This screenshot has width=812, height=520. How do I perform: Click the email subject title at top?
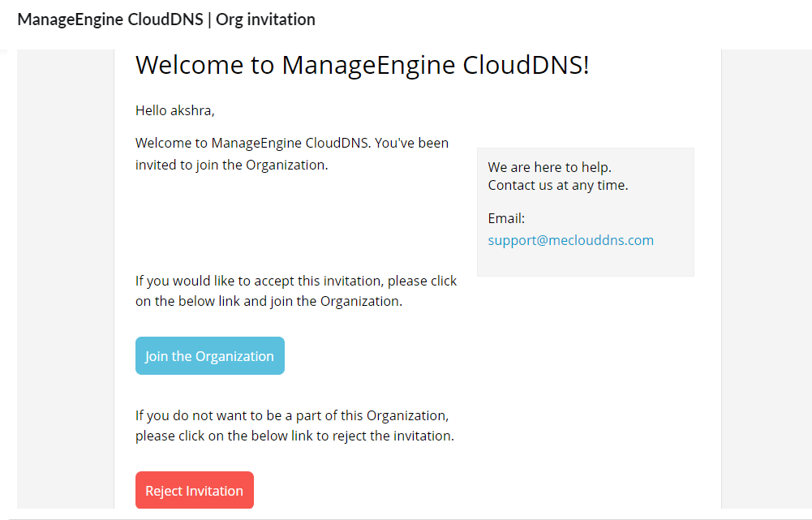[x=166, y=19]
